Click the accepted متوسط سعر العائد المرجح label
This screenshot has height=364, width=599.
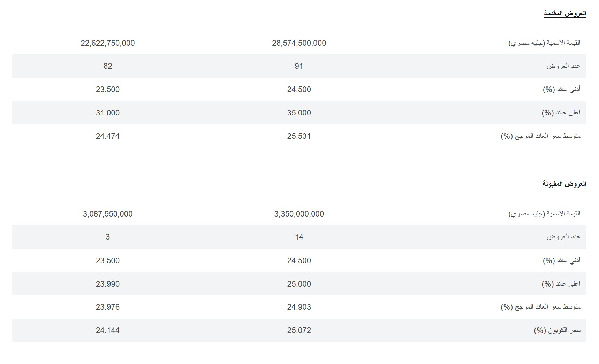click(541, 307)
